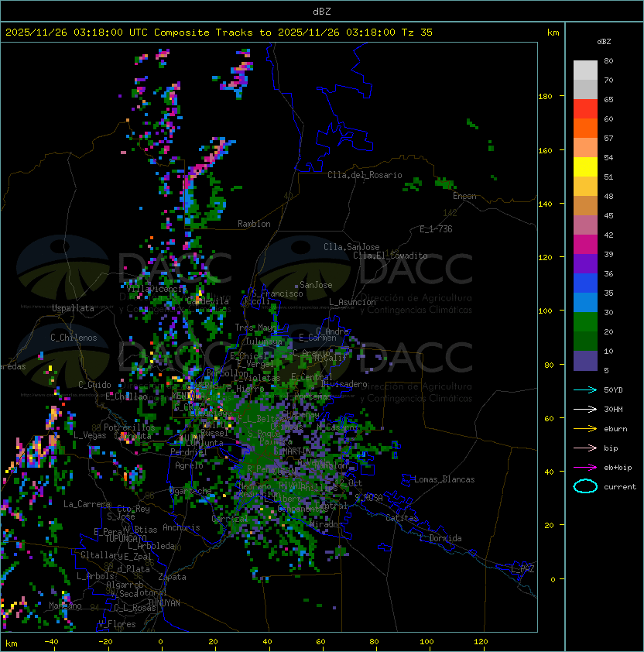Click the 'V_Flores' map label
Screen dimensions: 644x652
(x=117, y=624)
